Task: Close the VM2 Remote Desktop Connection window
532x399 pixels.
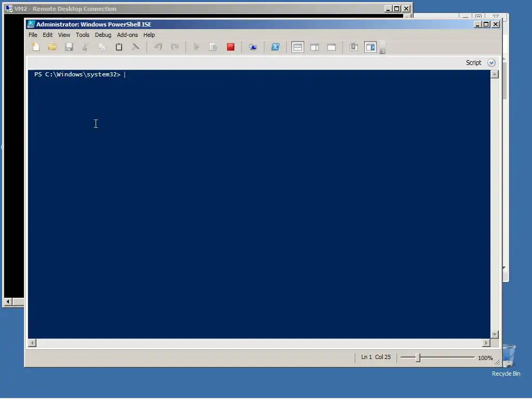Action: 406,9
